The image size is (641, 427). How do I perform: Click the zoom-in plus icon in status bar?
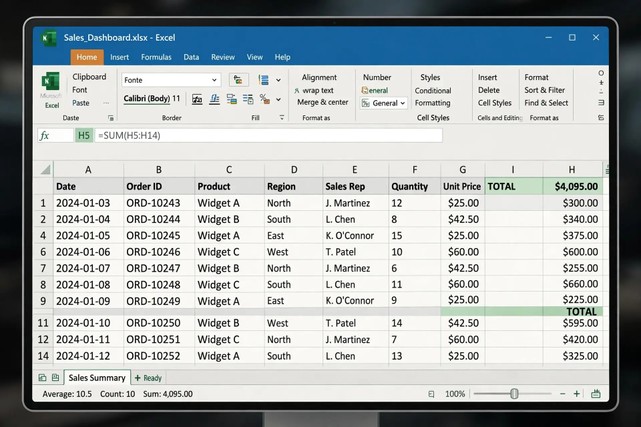click(x=576, y=394)
